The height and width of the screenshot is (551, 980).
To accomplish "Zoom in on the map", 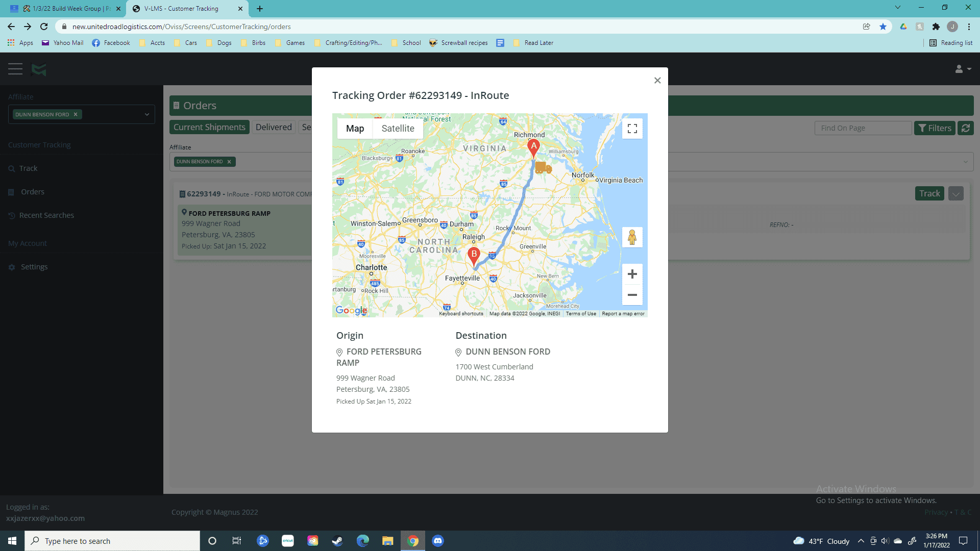I will (x=632, y=274).
